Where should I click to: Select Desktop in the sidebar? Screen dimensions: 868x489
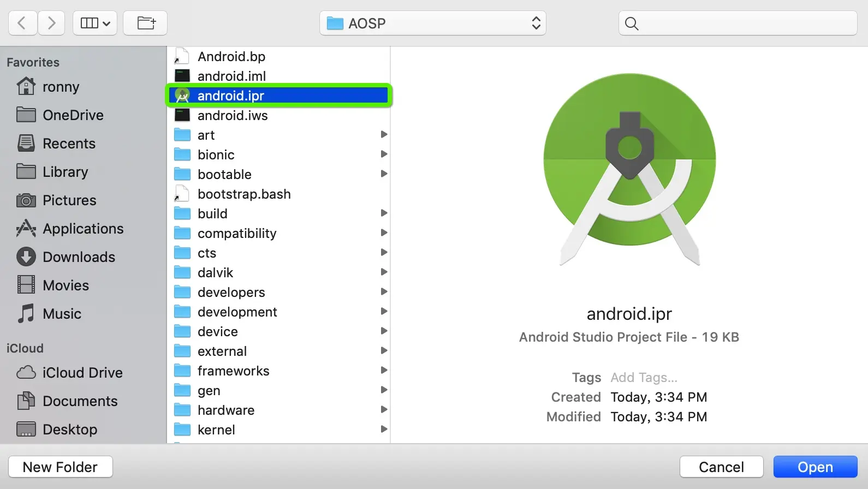[x=57, y=430]
